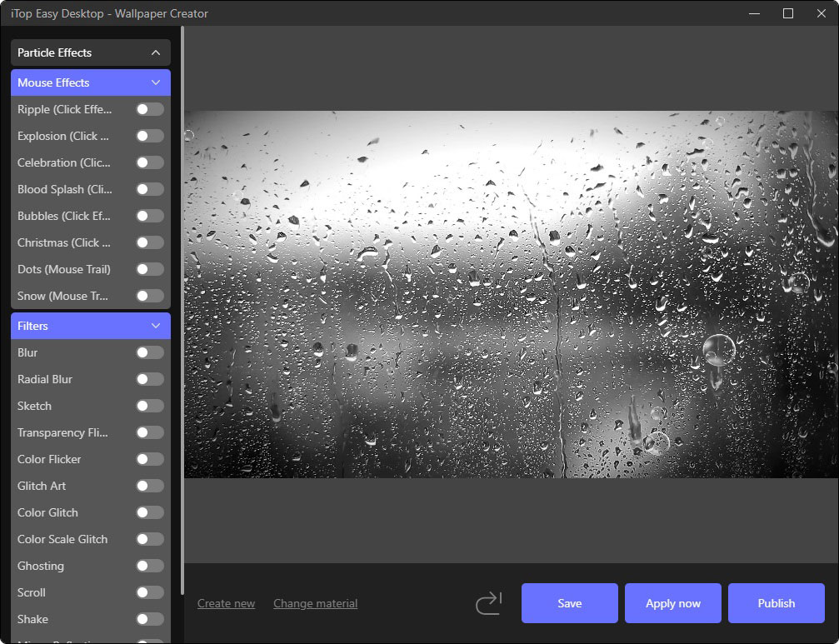Screen dimensions: 839x644
Task: Maximize the Wallpaper Creator window
Action: point(787,13)
